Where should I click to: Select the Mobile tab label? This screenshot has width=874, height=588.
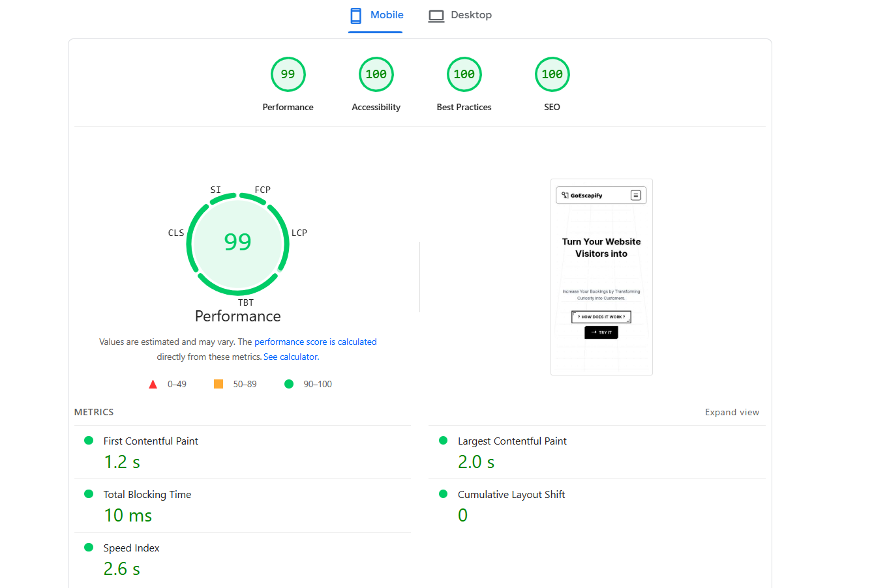pos(387,15)
